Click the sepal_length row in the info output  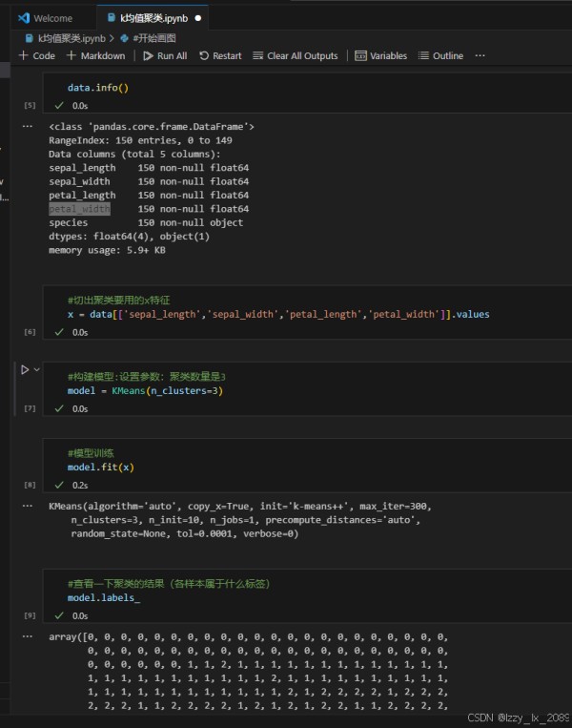coord(149,168)
